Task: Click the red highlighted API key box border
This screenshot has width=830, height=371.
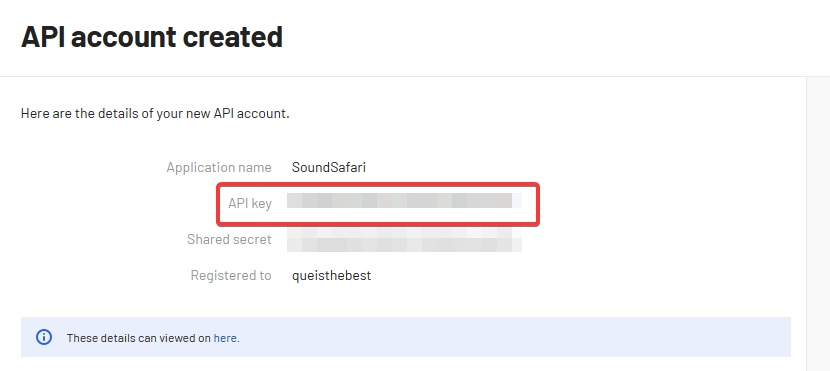Action: pos(378,184)
